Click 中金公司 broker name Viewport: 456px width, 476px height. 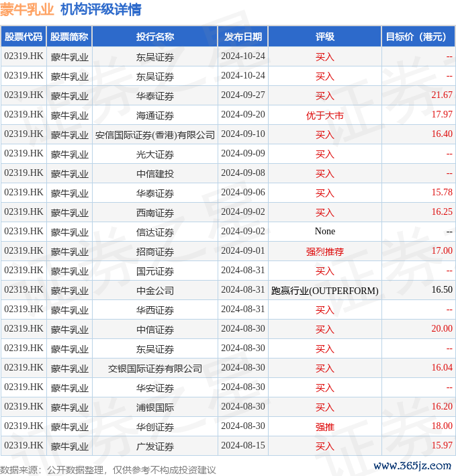155,291
